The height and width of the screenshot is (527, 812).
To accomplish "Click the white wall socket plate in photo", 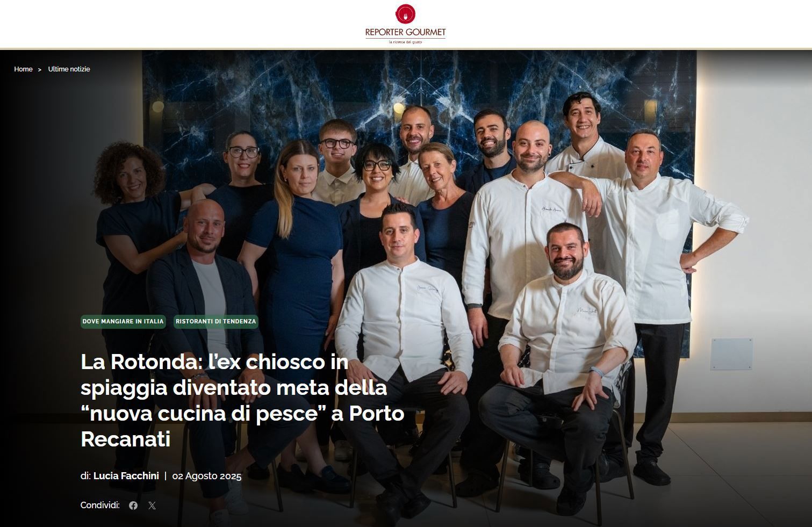I will pos(732,354).
